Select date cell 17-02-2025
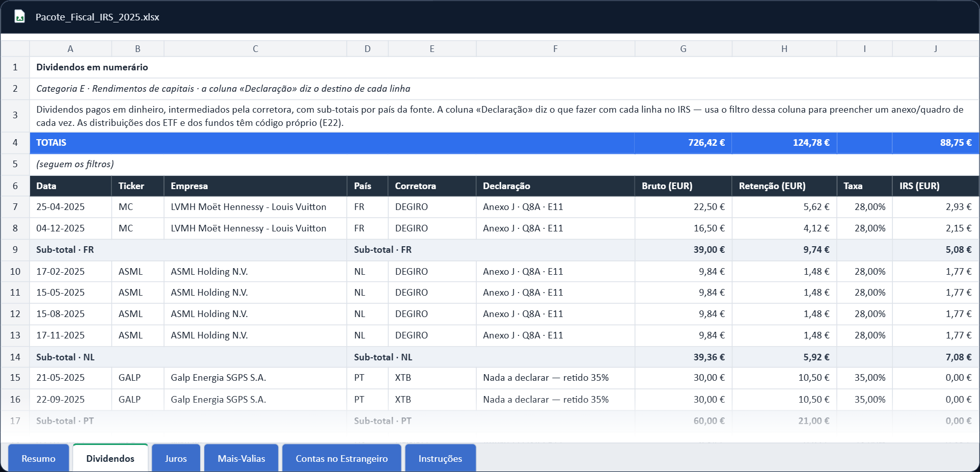 click(71, 272)
